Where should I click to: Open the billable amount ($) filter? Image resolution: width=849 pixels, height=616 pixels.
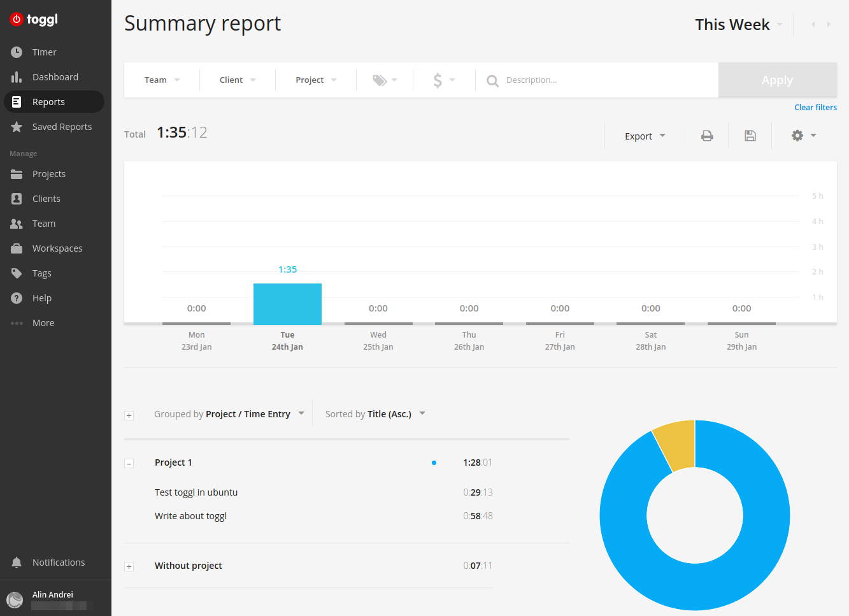coord(438,80)
